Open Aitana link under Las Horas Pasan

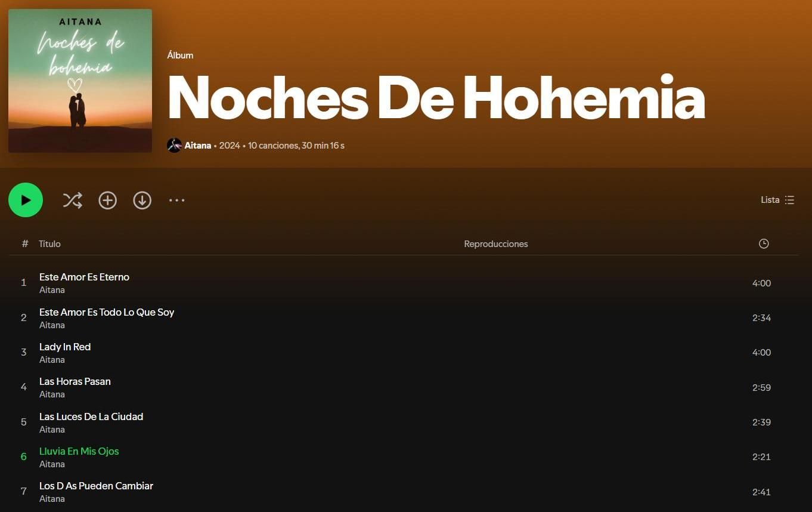point(52,394)
